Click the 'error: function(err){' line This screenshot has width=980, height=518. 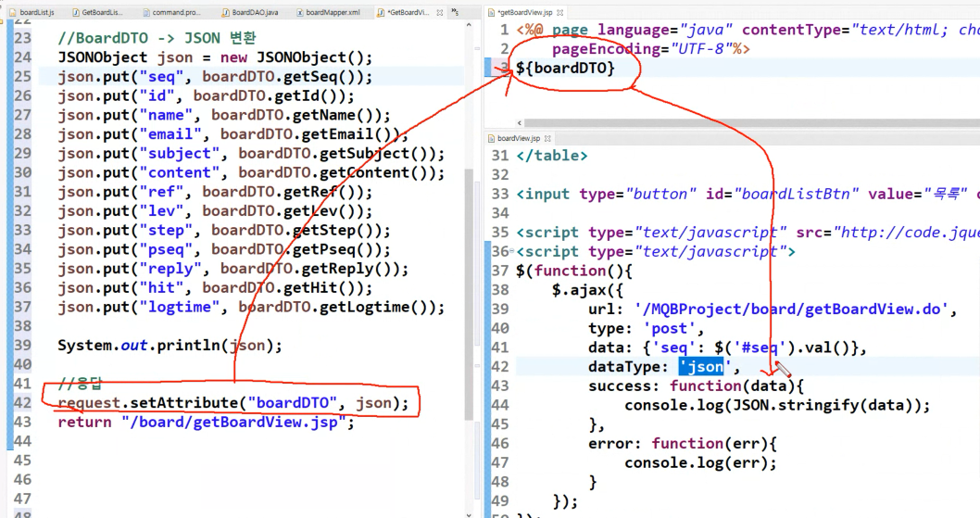tap(683, 444)
